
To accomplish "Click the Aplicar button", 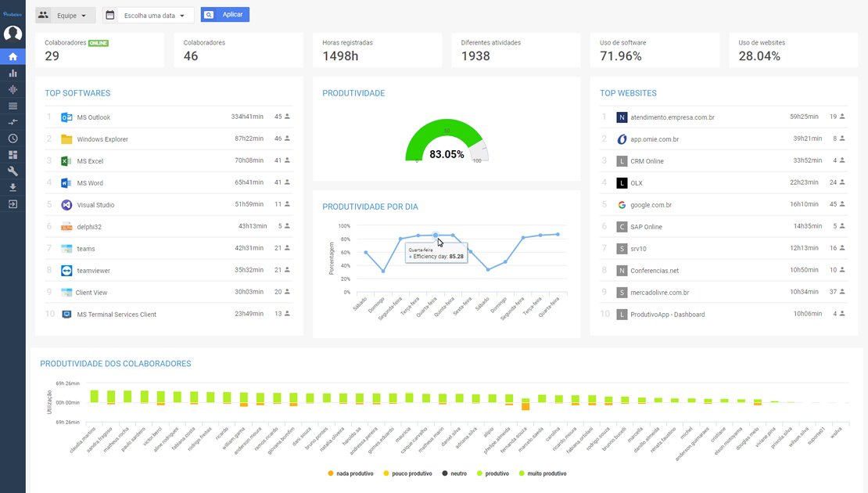I will click(224, 14).
